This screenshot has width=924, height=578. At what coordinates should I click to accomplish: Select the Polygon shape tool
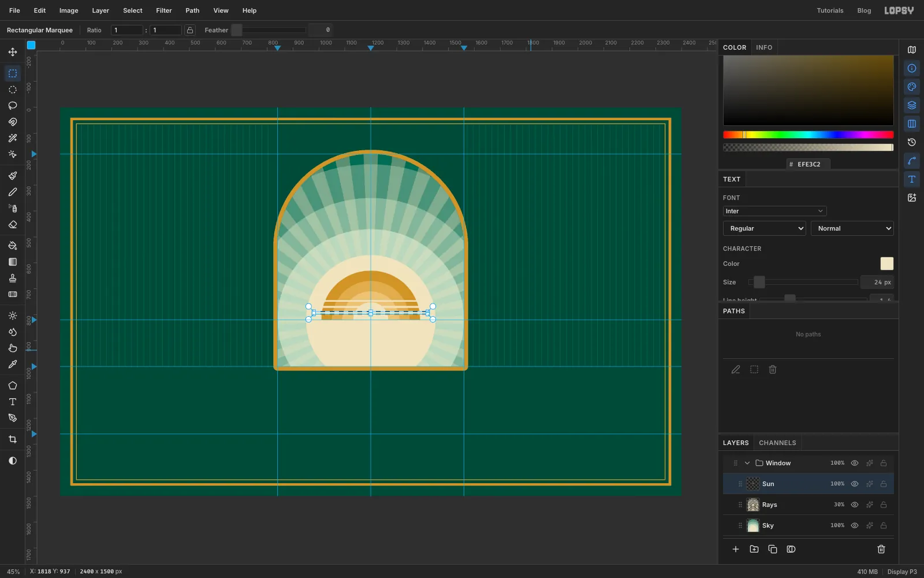pos(13,386)
